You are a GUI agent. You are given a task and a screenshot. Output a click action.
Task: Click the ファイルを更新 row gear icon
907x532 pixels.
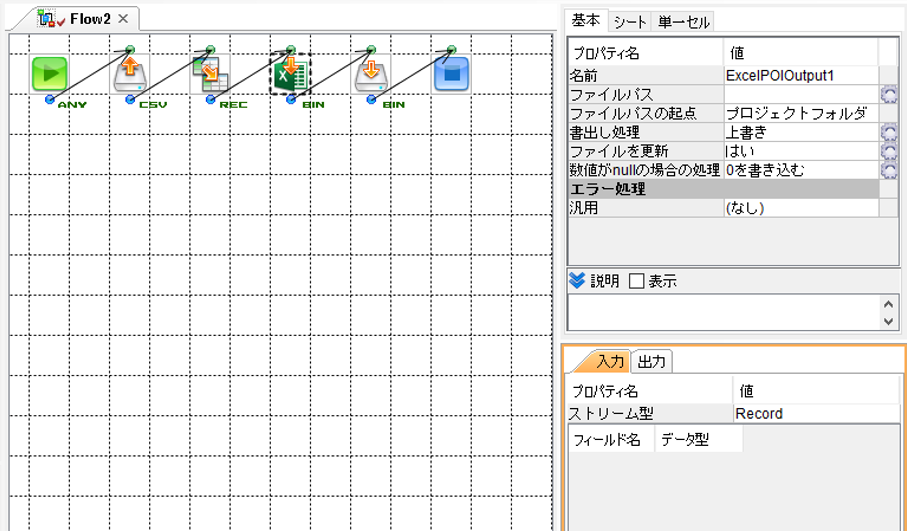point(888,151)
